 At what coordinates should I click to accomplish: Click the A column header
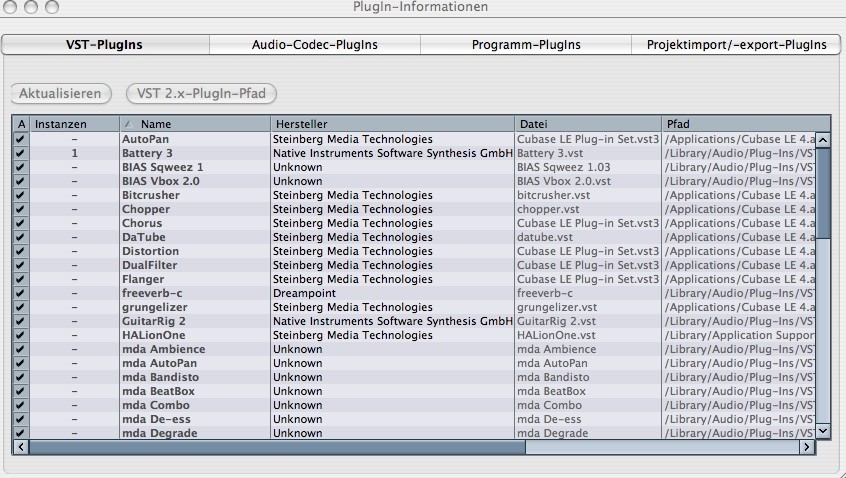click(21, 124)
